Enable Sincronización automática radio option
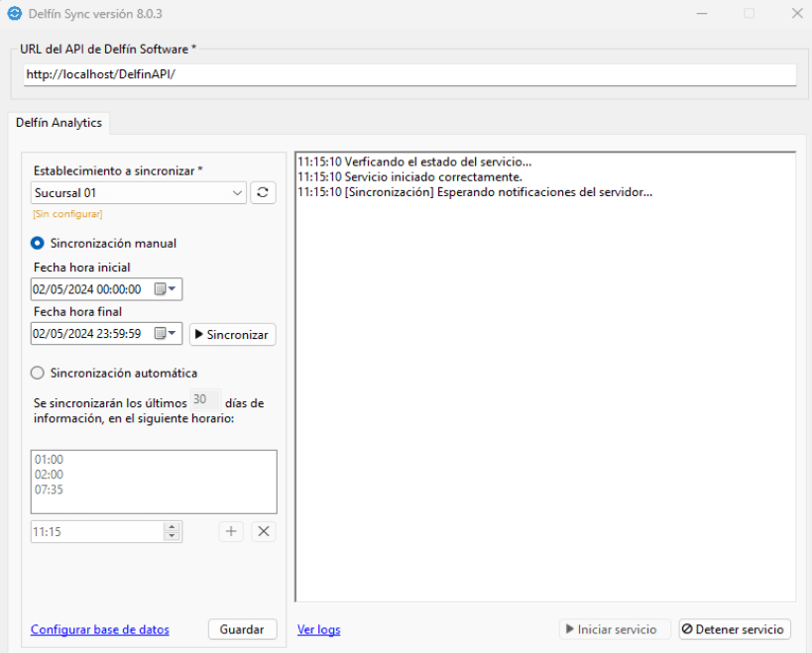 click(x=38, y=374)
